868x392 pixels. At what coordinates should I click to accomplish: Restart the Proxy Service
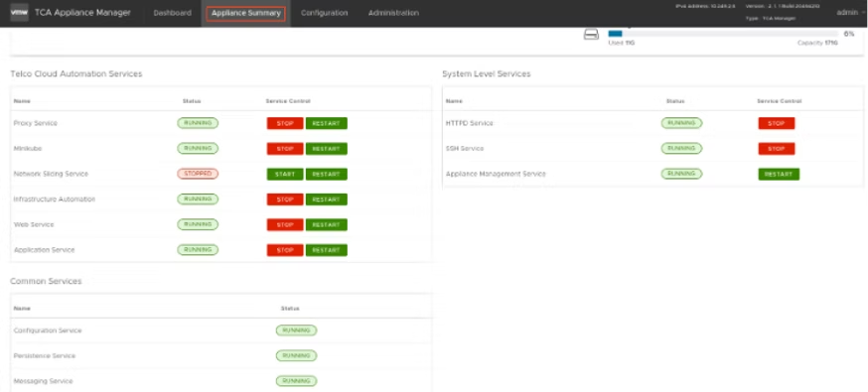tap(327, 123)
